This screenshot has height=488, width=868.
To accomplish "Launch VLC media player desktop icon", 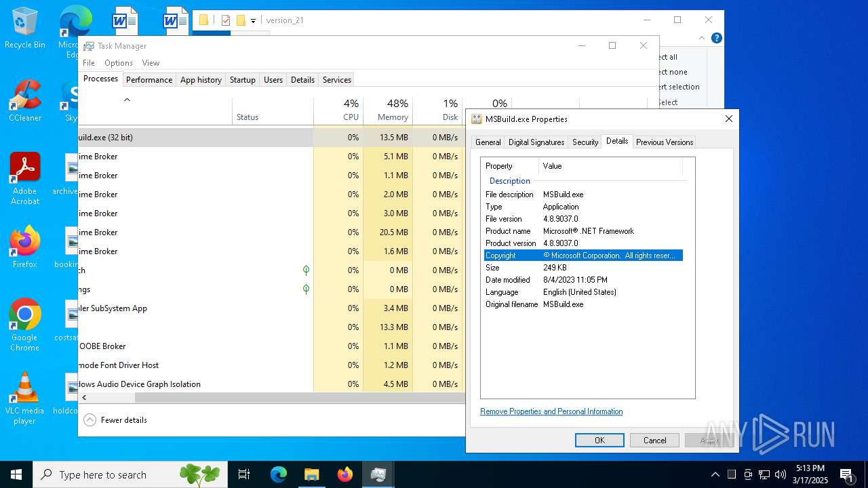I will click(25, 399).
